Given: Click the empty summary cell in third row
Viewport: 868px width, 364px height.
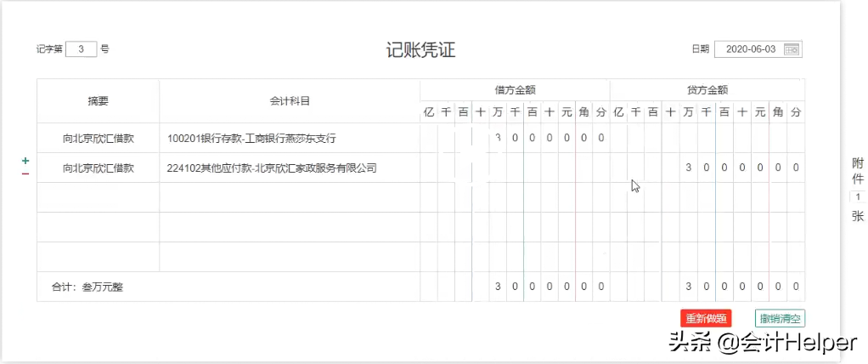Looking at the screenshot, I should pyautogui.click(x=98, y=197).
